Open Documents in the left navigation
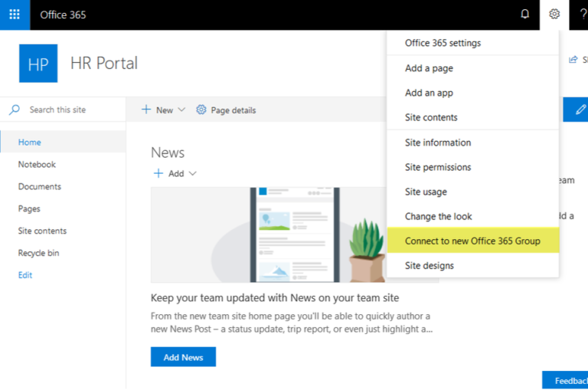This screenshot has height=390, width=588. [40, 186]
